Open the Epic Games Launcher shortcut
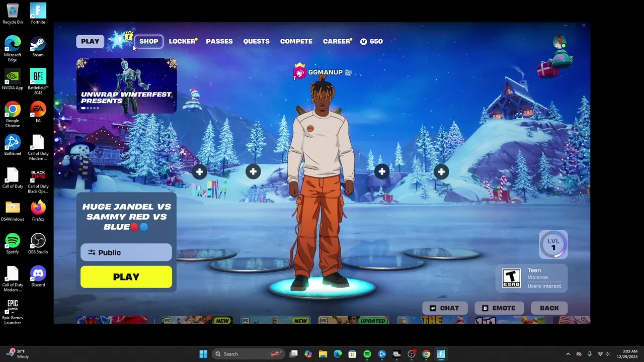Viewport: 644px width, 362px height. (13, 311)
